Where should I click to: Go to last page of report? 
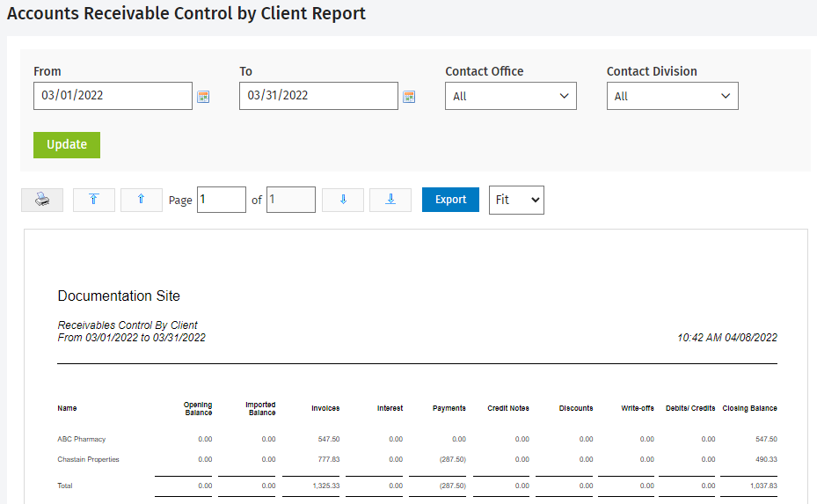pos(390,201)
